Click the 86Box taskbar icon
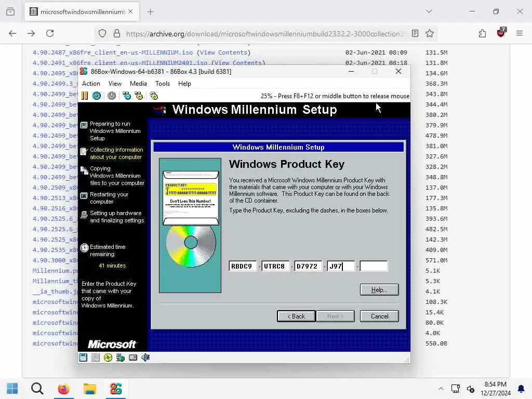 point(116,389)
